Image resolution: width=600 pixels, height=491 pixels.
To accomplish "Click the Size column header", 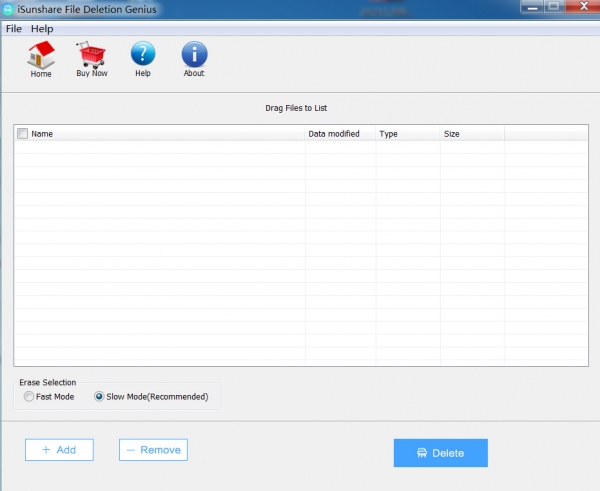I will pos(472,134).
